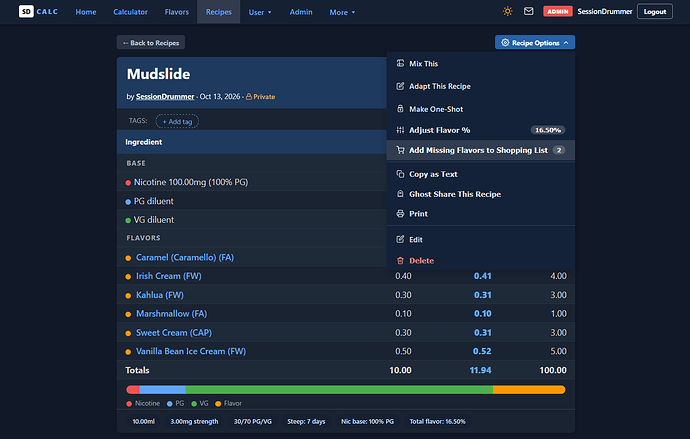Viewport: 690px width, 439px height.
Task: Open the SessionDrummer author link
Action: tap(165, 97)
